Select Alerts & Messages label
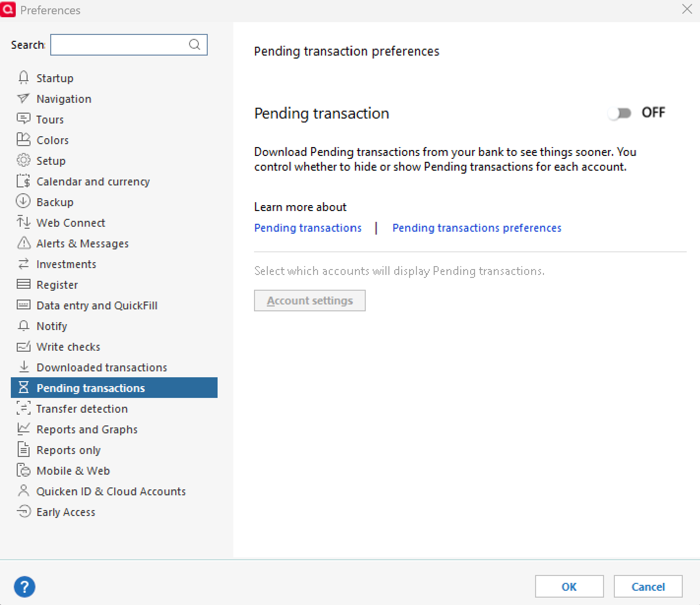700x605 pixels. pyautogui.click(x=83, y=243)
